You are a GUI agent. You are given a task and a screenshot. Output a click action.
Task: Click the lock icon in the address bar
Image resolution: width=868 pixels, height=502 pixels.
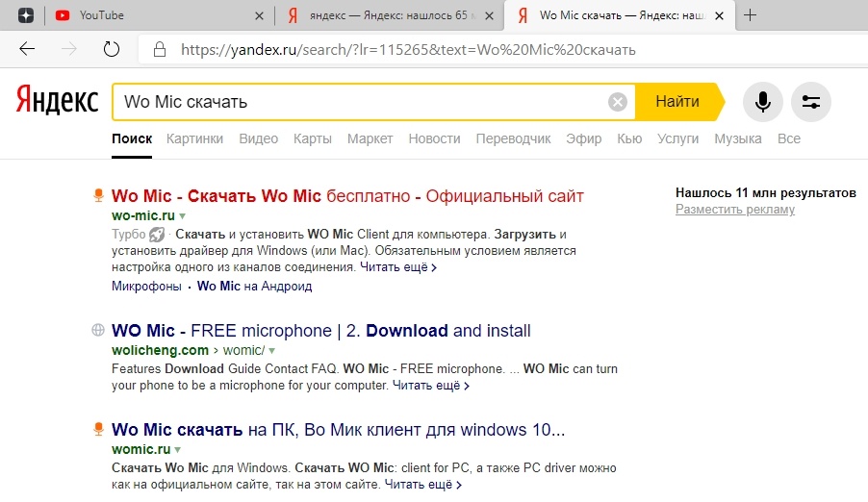[x=160, y=49]
